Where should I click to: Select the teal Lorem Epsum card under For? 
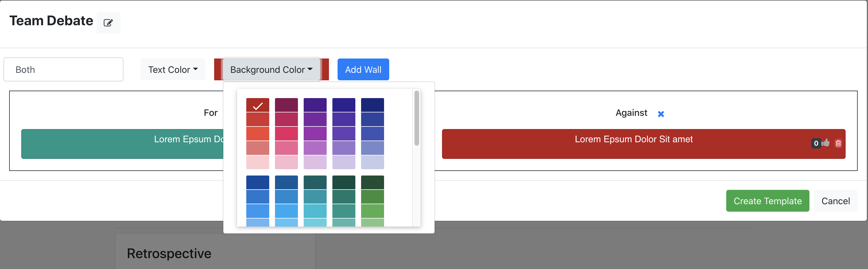point(122,144)
